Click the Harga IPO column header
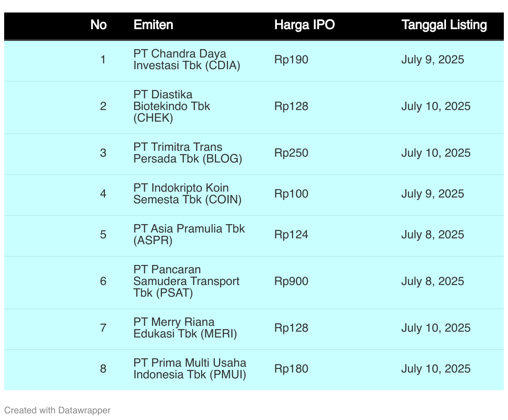 coord(304,25)
